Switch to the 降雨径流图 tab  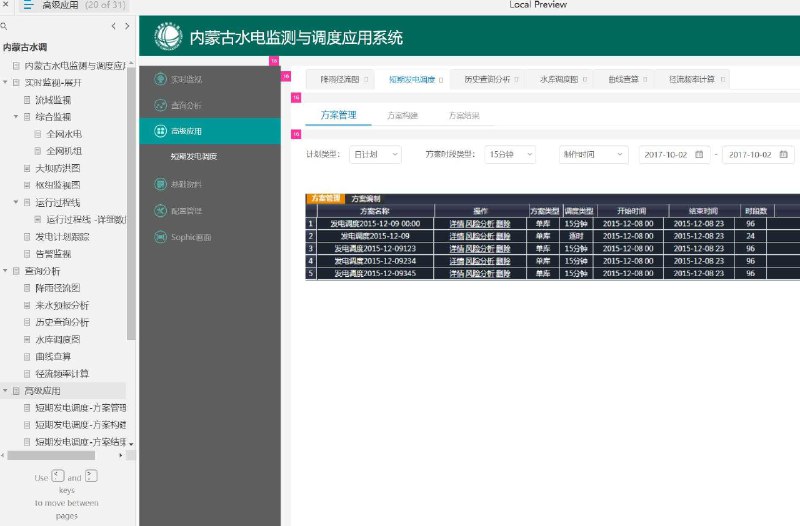point(340,80)
